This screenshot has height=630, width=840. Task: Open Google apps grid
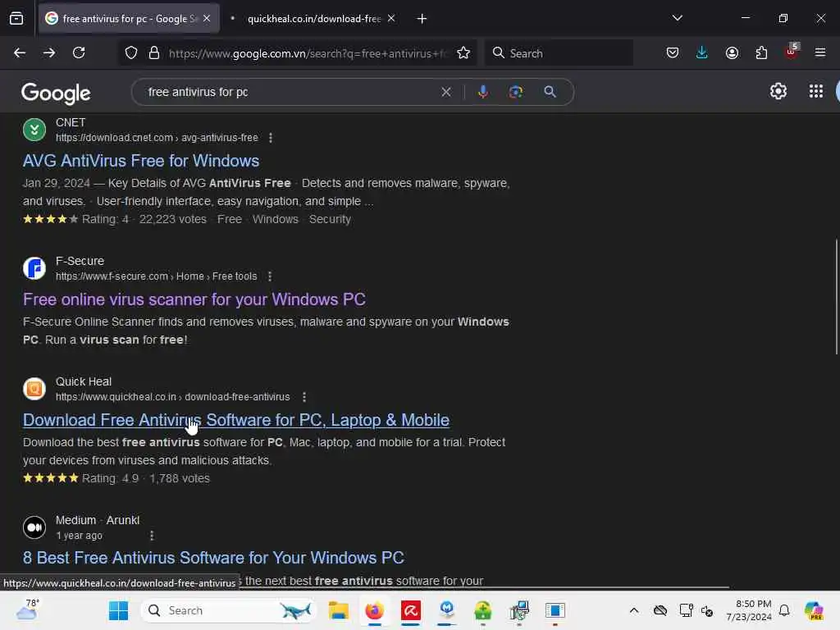click(x=816, y=92)
